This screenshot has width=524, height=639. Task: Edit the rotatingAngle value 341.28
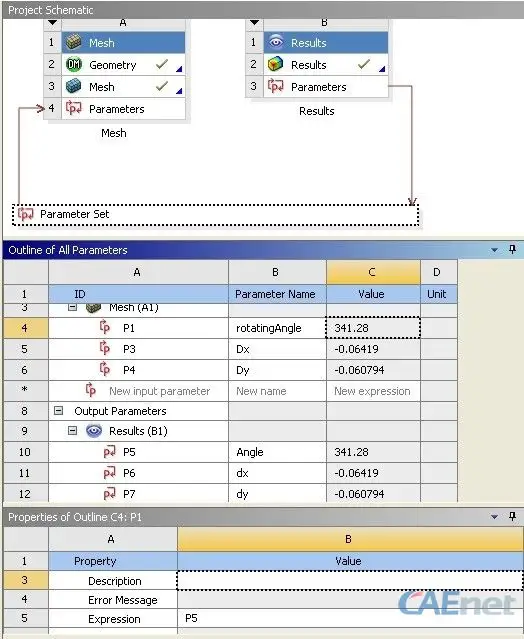click(373, 328)
